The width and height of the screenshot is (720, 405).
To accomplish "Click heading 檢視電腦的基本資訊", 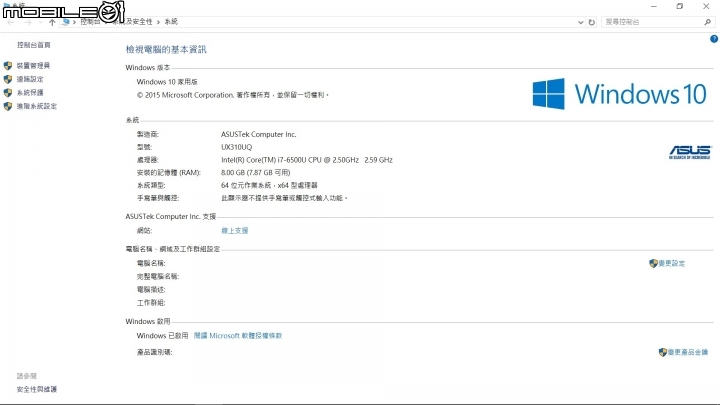I will click(x=166, y=49).
